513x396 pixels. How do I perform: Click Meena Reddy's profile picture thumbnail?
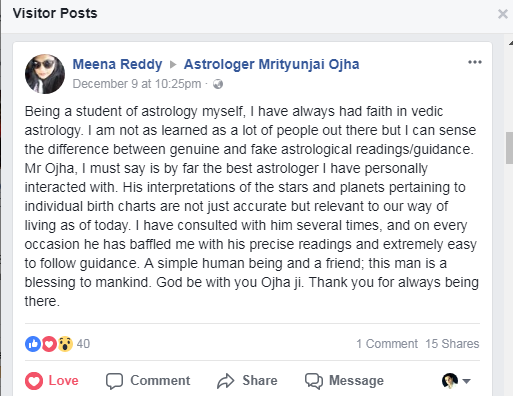click(x=45, y=74)
